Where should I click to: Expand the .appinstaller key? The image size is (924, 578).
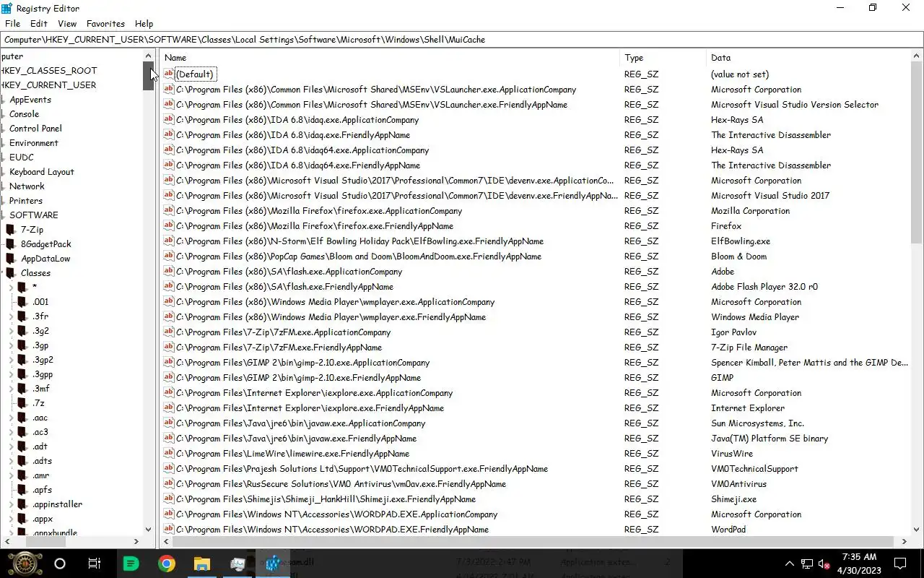point(12,504)
